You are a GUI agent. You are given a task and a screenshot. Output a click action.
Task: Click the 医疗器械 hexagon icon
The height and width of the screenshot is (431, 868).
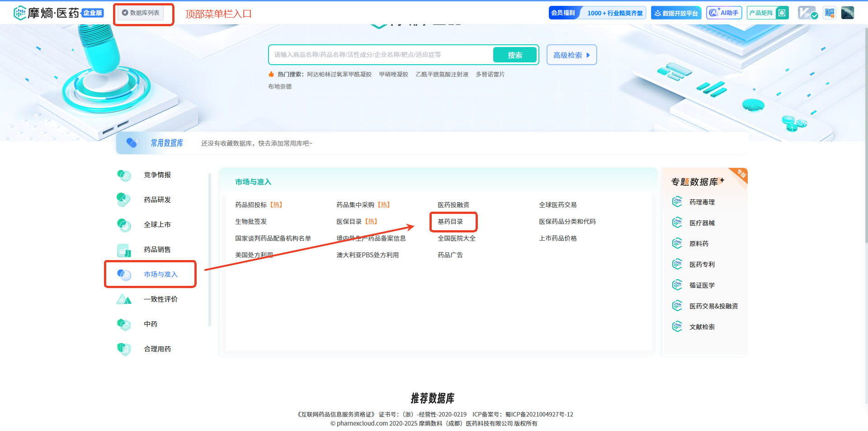pos(677,223)
